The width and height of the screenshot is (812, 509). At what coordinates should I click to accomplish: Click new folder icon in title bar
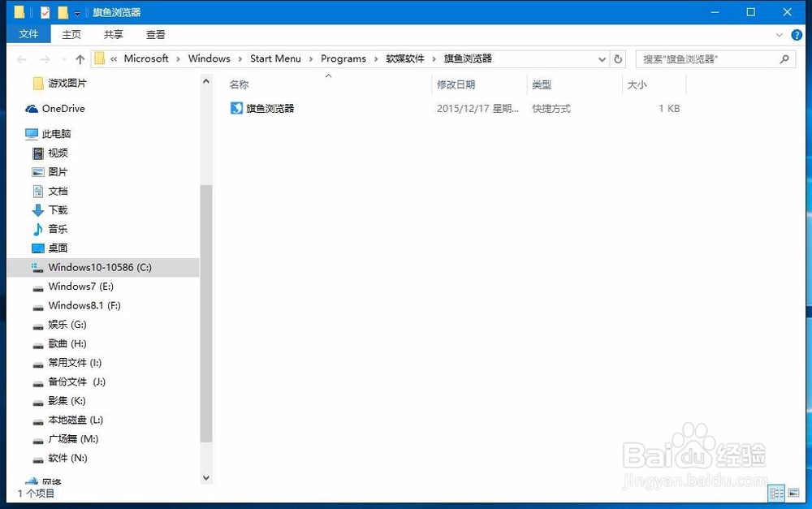point(63,12)
